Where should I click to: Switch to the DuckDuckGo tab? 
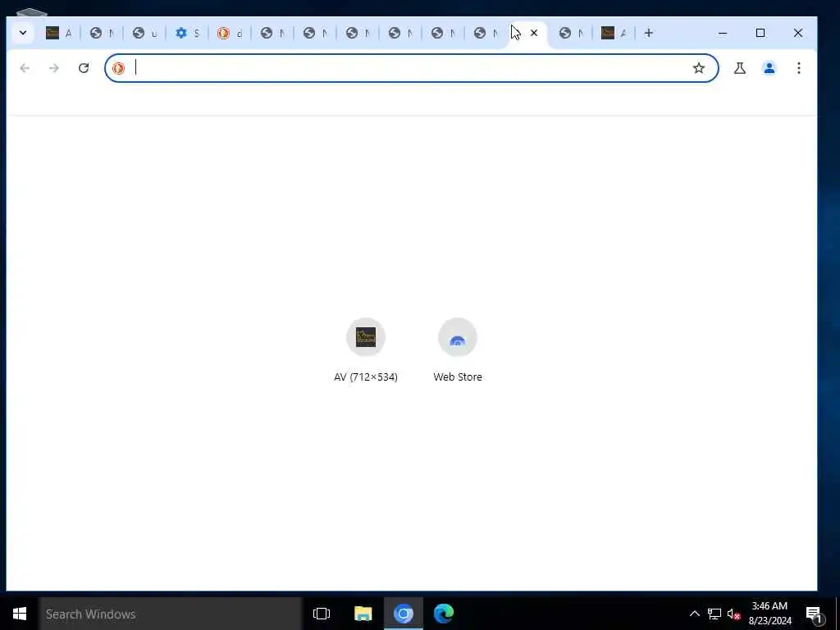coord(230,33)
